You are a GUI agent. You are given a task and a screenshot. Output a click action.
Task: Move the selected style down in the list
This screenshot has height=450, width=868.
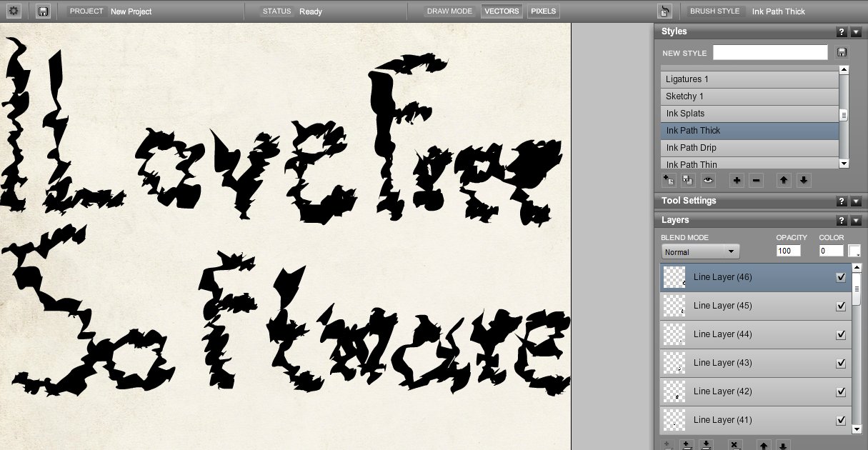pyautogui.click(x=804, y=181)
